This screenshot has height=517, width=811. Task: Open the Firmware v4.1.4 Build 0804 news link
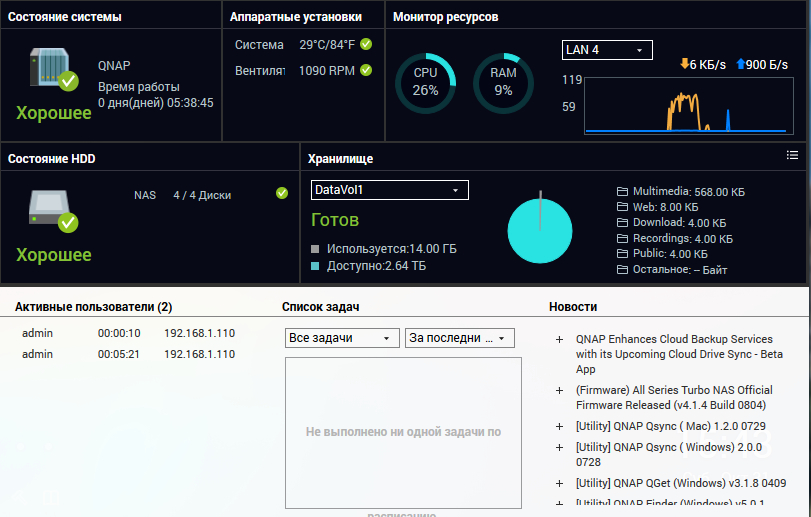click(674, 397)
